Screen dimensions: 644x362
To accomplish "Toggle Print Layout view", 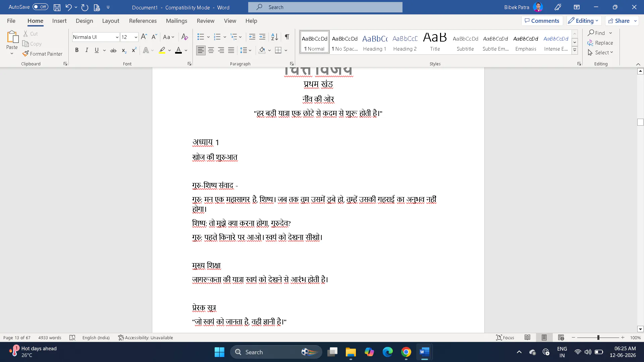I will (x=544, y=338).
